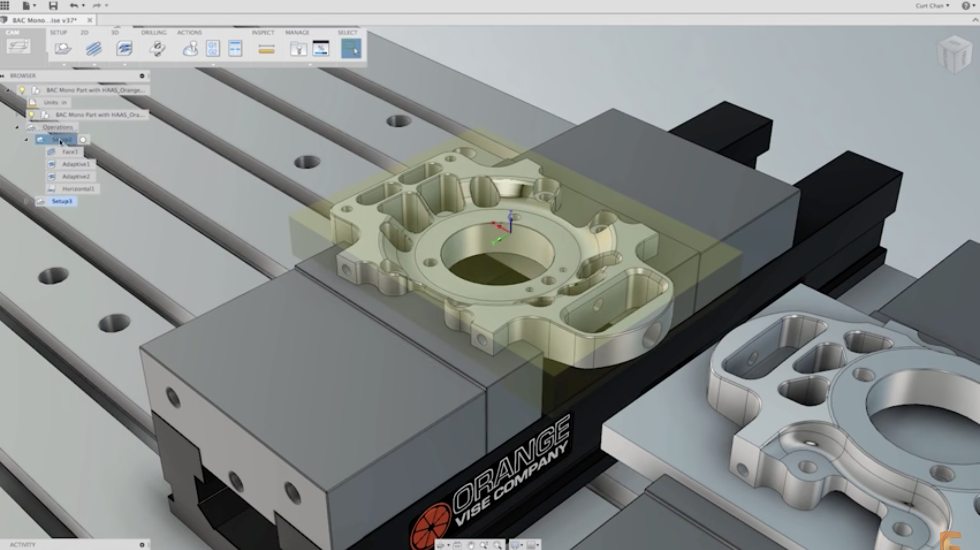Open the New Setup tool
The image size is (980, 550).
click(63, 48)
